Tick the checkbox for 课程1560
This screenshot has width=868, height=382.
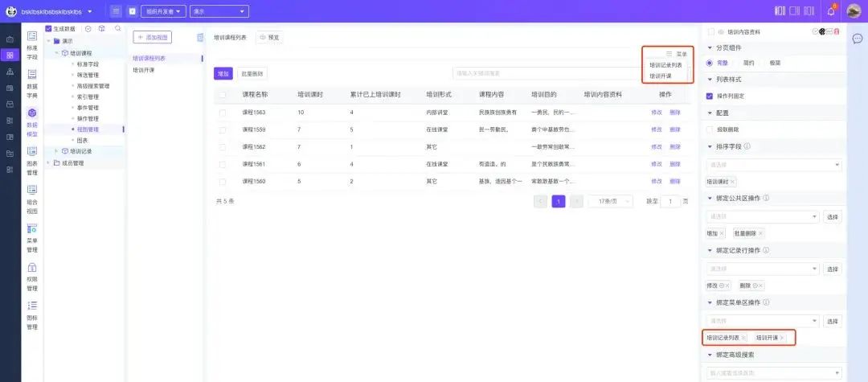[223, 182]
